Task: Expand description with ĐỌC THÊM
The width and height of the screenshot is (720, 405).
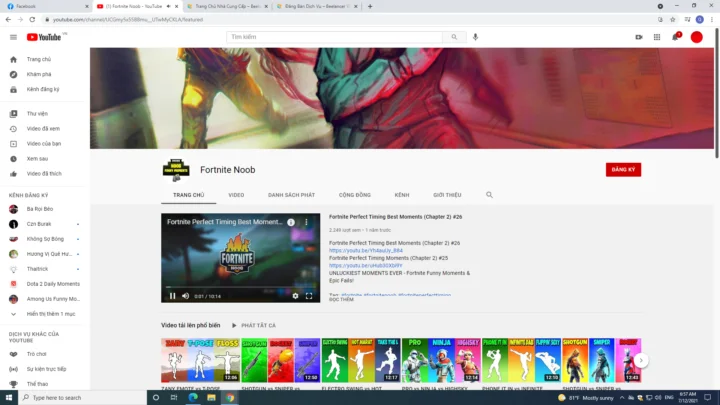Action: coord(341,299)
